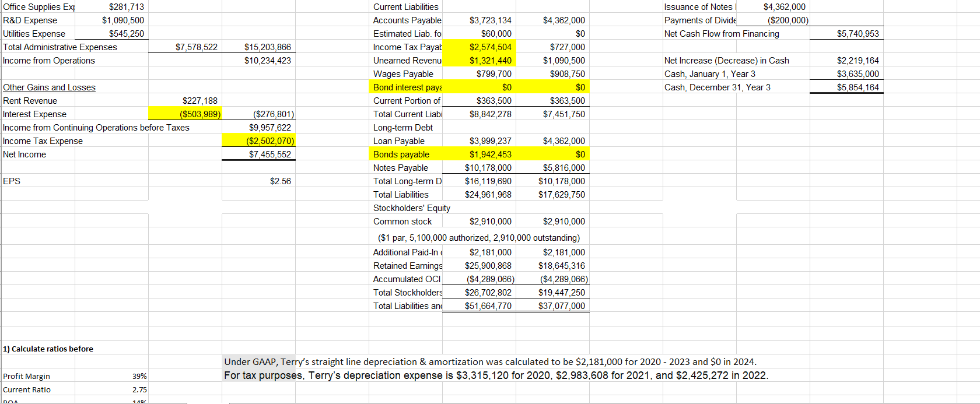Select Estimated Liab. value $60,000

[x=496, y=34]
